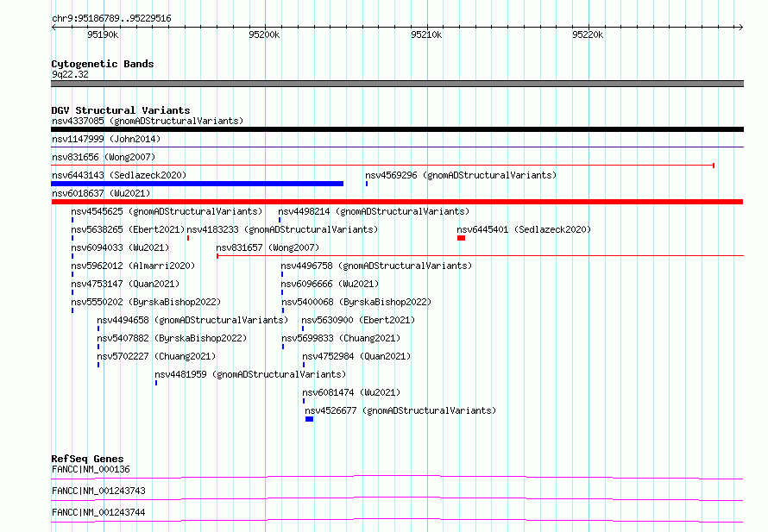Open the nsv5702227 (Chuang2021) label
Image resolution: width=768 pixels, height=532 pixels.
pyautogui.click(x=156, y=356)
